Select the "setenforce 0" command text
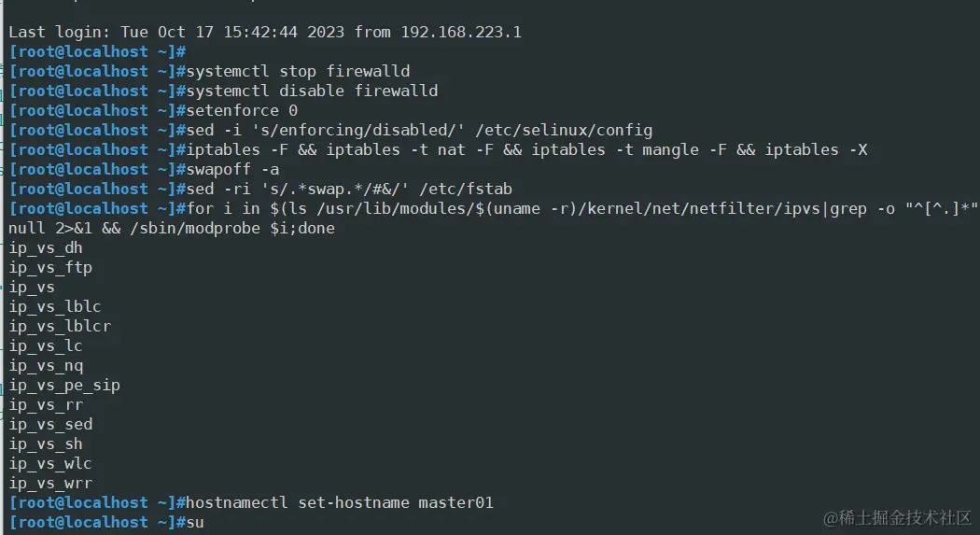Viewport: 980px width, 535px height. click(242, 110)
